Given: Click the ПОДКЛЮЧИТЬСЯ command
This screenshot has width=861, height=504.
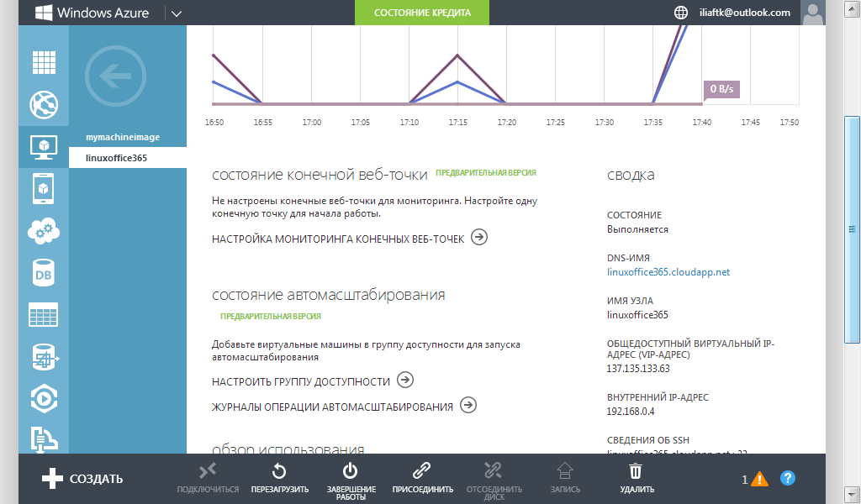Looking at the screenshot, I should point(208,478).
